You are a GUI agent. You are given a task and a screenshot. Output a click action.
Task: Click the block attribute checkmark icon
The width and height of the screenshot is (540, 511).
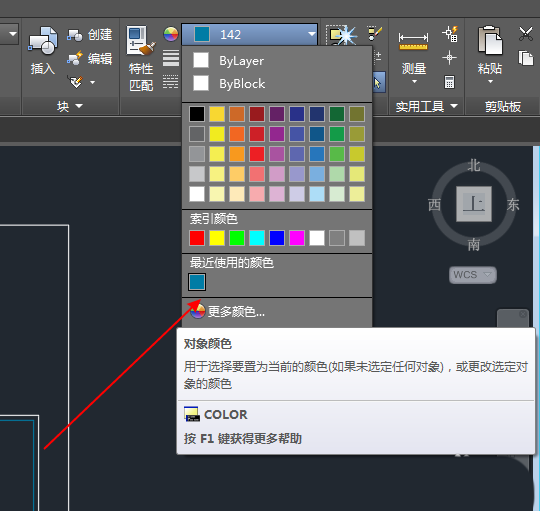click(76, 82)
